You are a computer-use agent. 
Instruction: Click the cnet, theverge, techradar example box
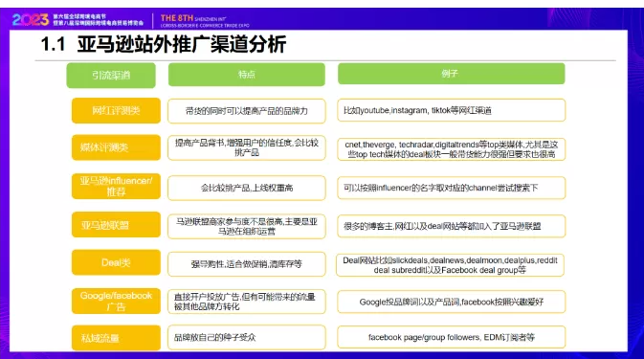[452, 149]
